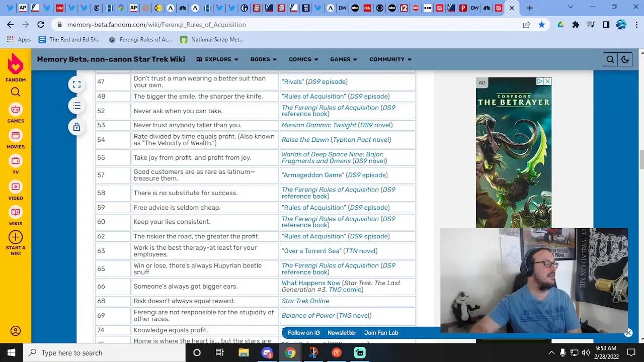Image resolution: width=644 pixels, height=362 pixels.
Task: Click Newsletter link in bottom bar
Action: (342, 333)
